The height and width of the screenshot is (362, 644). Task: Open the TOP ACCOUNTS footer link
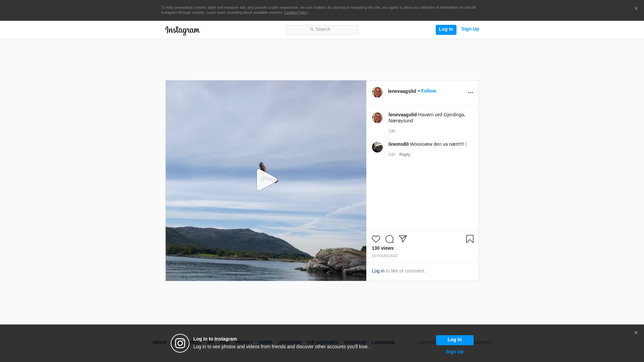point(323,343)
